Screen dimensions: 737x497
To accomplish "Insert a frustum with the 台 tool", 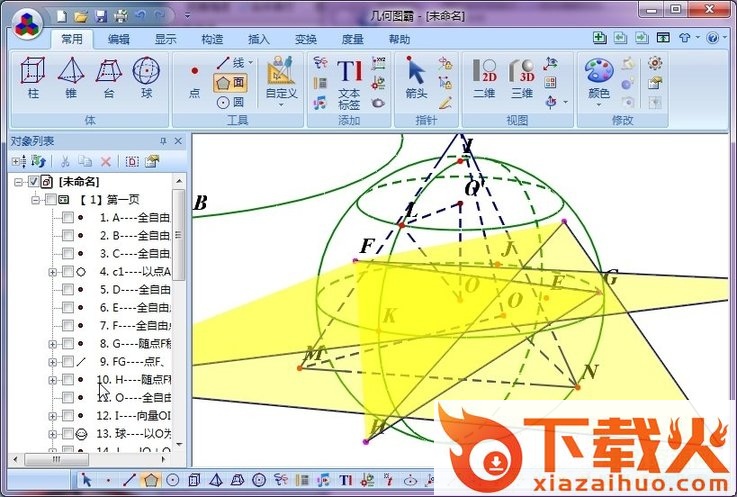I will pyautogui.click(x=109, y=78).
